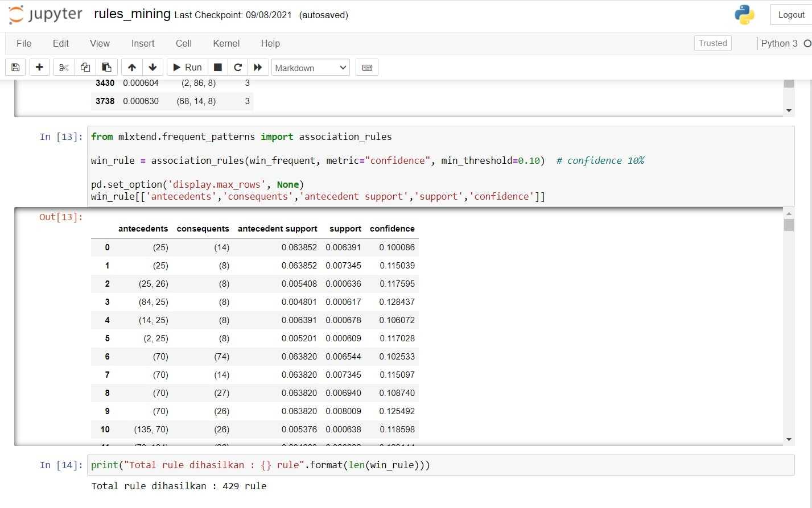Click the Run button
The image size is (812, 508).
pyautogui.click(x=187, y=67)
